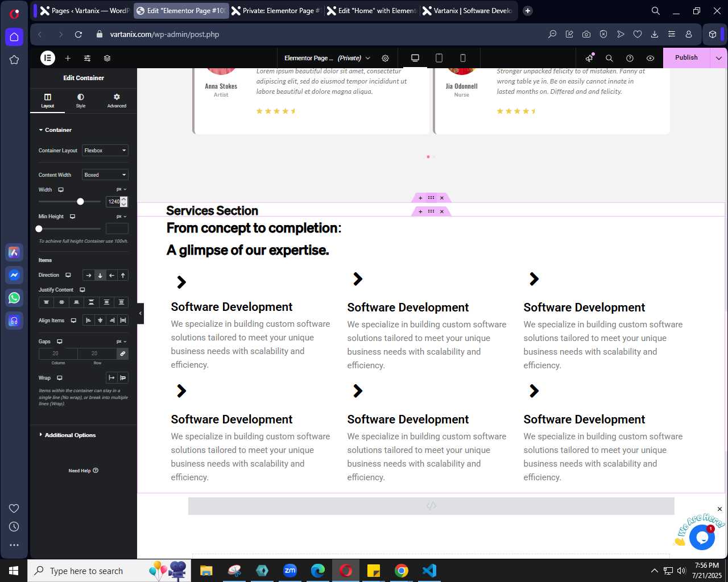Switch to the Layout tab
Viewport: 728px width, 582px height.
pyautogui.click(x=48, y=101)
